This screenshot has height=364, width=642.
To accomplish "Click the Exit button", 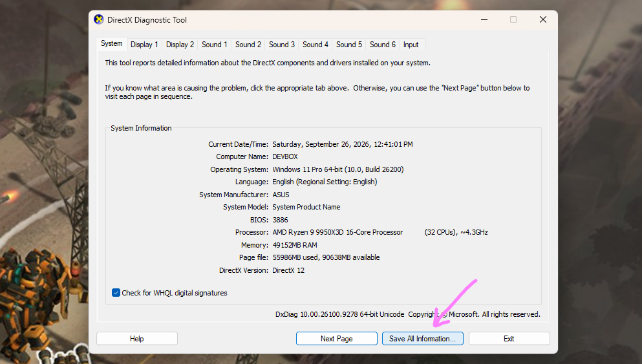I will [509, 339].
